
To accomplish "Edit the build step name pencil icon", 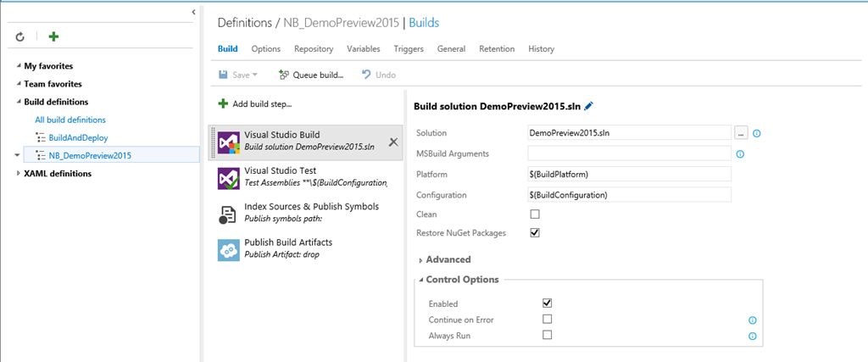I will 588,106.
